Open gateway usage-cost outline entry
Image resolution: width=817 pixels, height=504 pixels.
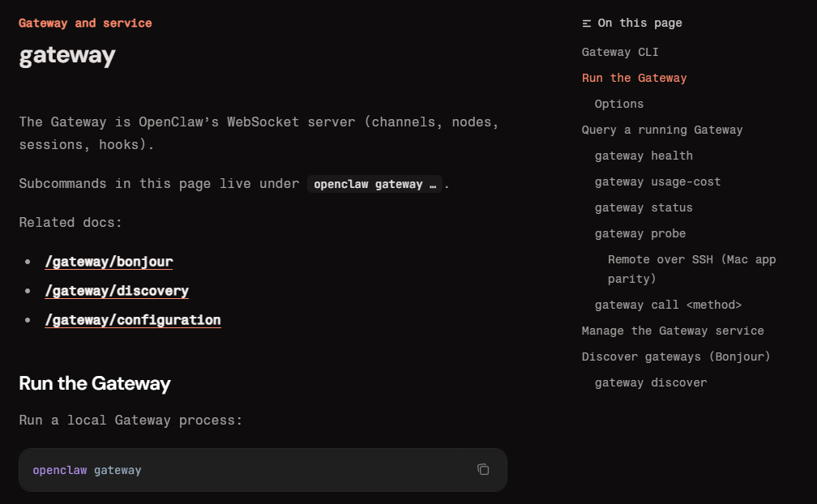(657, 182)
